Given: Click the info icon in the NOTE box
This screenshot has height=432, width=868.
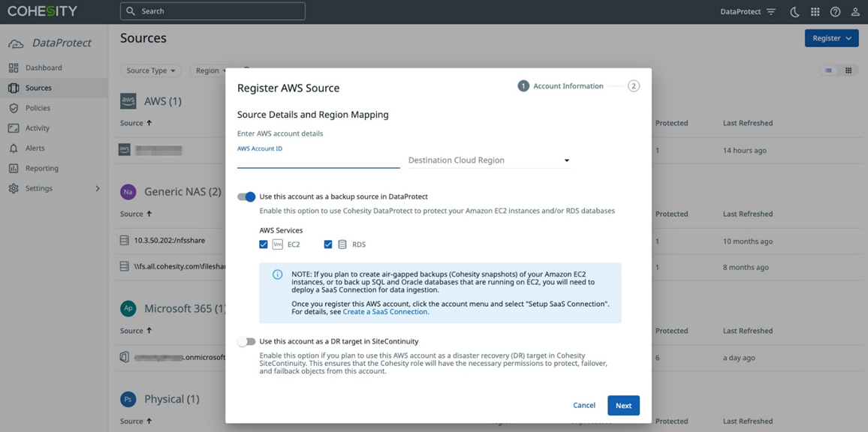Looking at the screenshot, I should coord(277,275).
